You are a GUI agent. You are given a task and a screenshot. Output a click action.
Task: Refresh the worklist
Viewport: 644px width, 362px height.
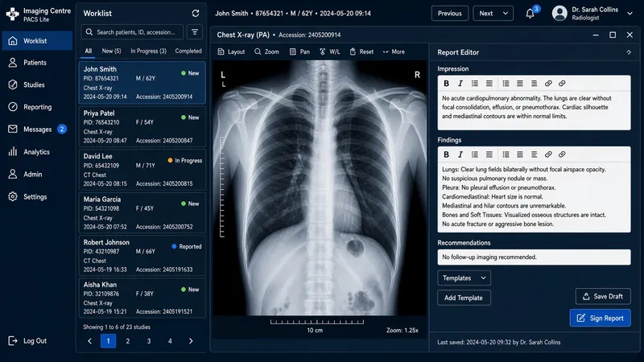click(196, 13)
